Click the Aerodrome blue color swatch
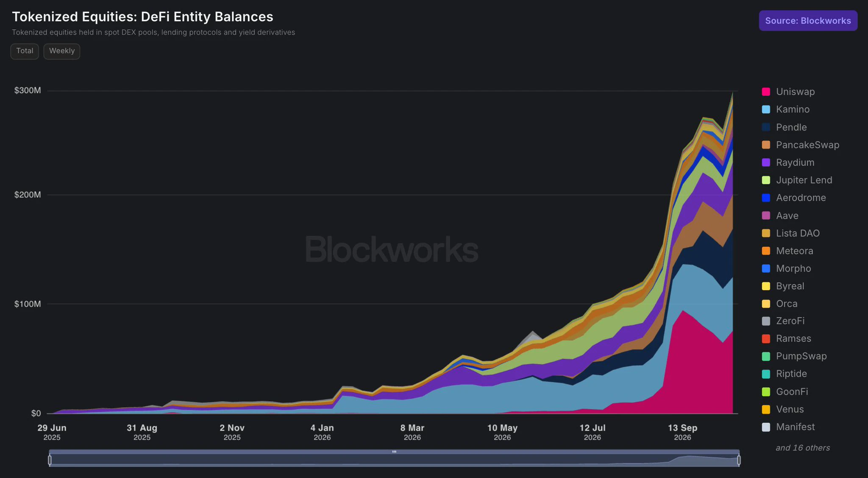 (x=766, y=198)
